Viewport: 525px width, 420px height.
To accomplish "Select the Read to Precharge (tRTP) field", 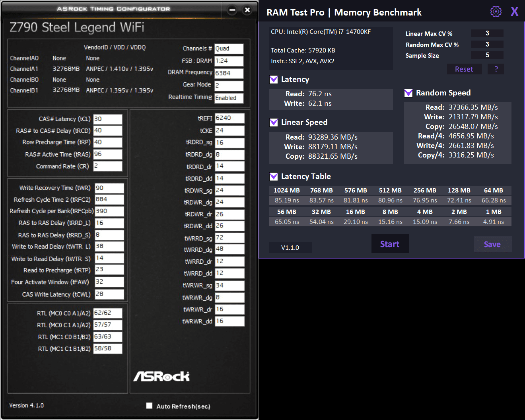I will click(109, 270).
